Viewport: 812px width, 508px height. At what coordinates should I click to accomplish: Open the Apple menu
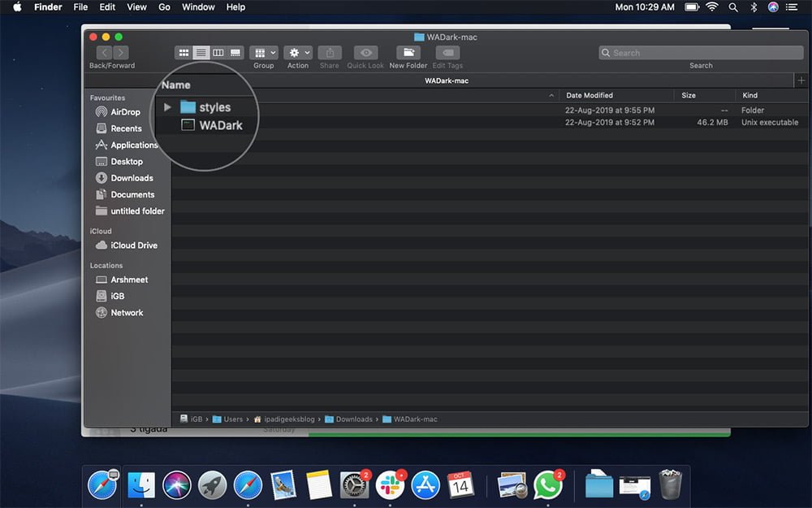coord(17,7)
